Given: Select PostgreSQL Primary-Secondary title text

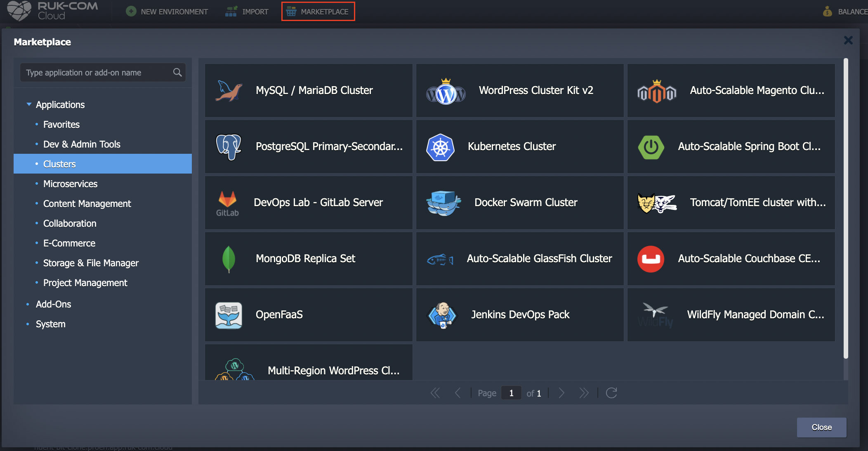Looking at the screenshot, I should click(329, 146).
